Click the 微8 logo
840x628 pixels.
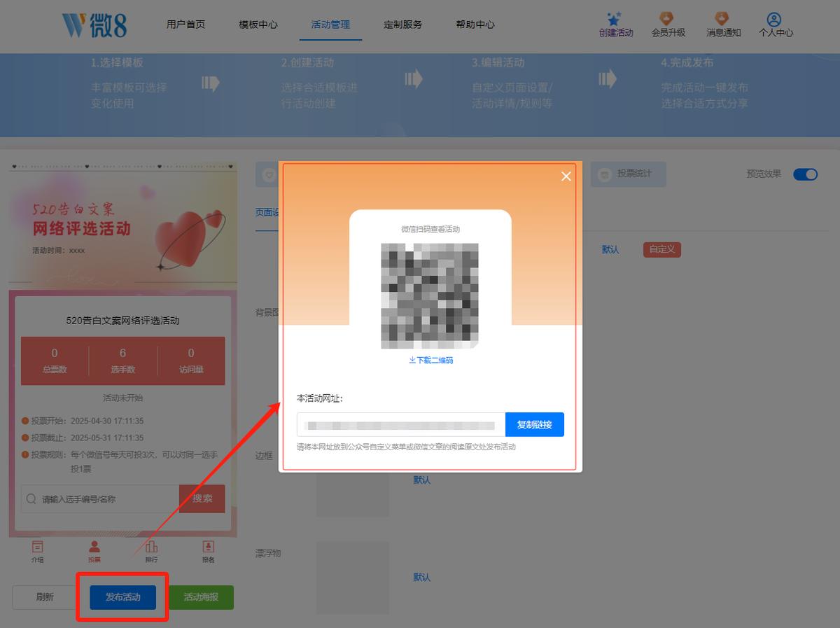tap(94, 25)
